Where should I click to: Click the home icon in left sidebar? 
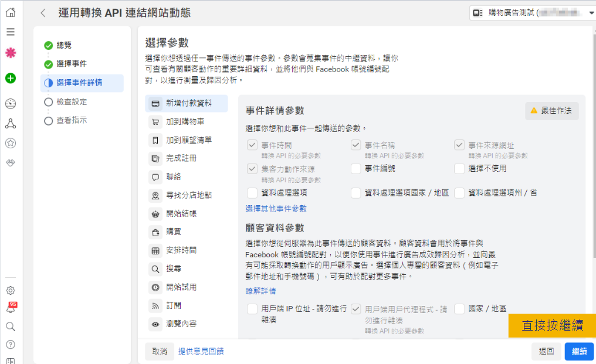click(x=11, y=12)
